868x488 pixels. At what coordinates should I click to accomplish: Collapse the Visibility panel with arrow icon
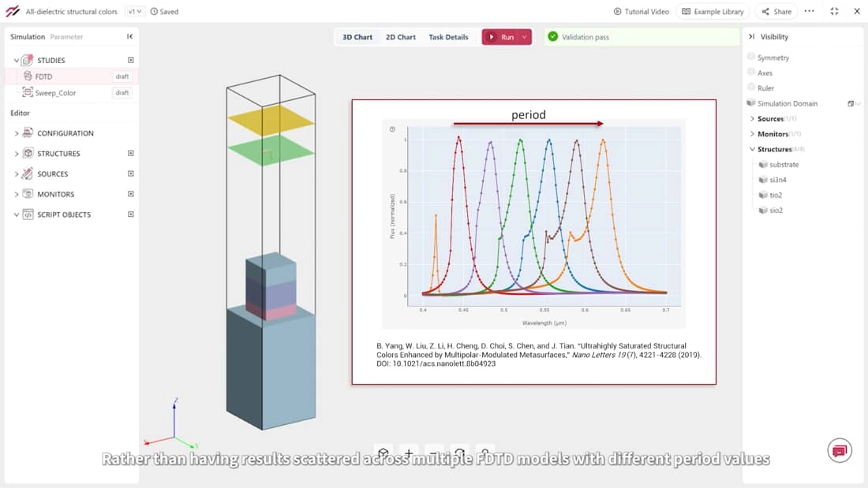pyautogui.click(x=751, y=37)
